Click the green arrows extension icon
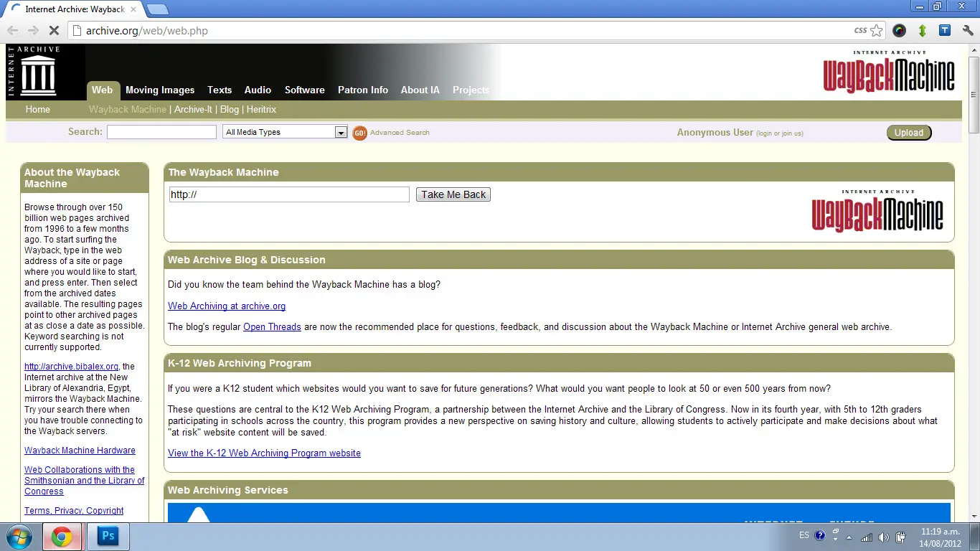The width and height of the screenshot is (980, 551). [x=923, y=31]
